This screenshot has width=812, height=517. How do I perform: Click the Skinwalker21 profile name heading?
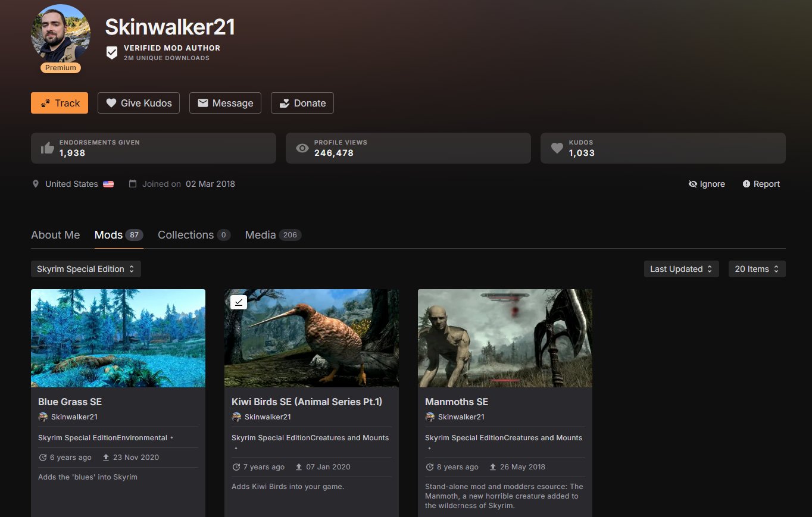pos(170,27)
